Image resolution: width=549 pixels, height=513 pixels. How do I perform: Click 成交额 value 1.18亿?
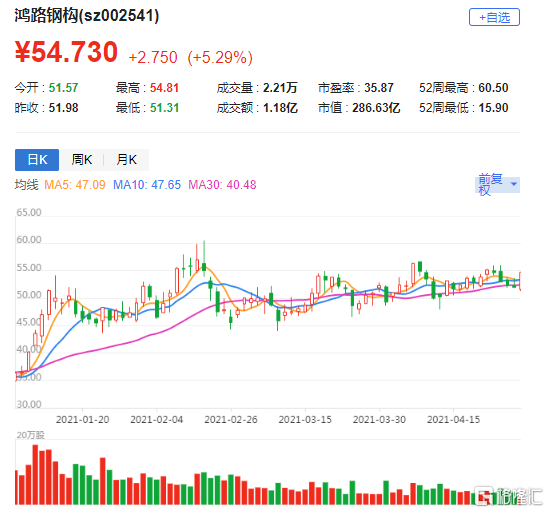tap(280, 108)
